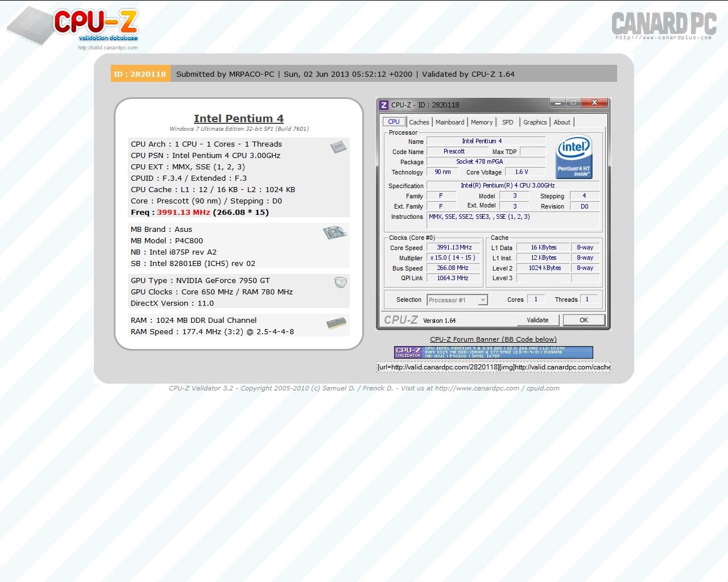The image size is (728, 582).
Task: Maximize the CPU-Z window
Action: [x=573, y=103]
